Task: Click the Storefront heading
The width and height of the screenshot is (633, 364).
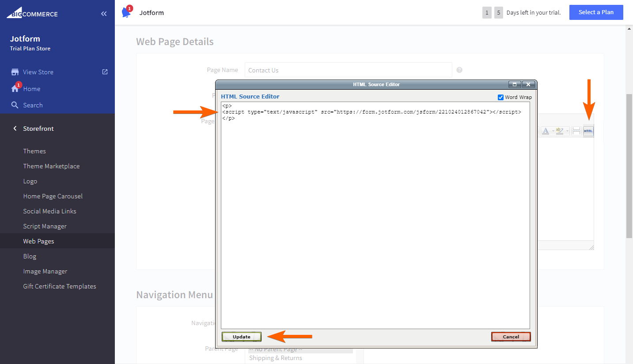Action: 38,129
